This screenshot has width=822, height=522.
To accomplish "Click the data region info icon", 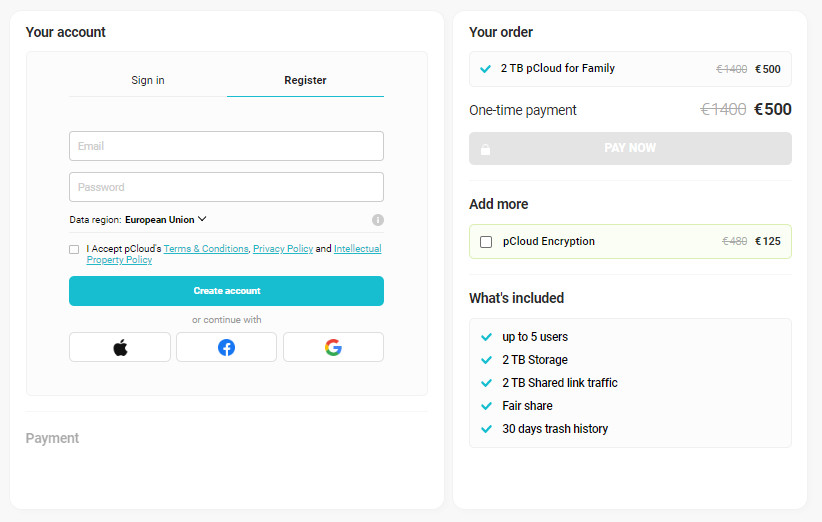I will click(378, 220).
